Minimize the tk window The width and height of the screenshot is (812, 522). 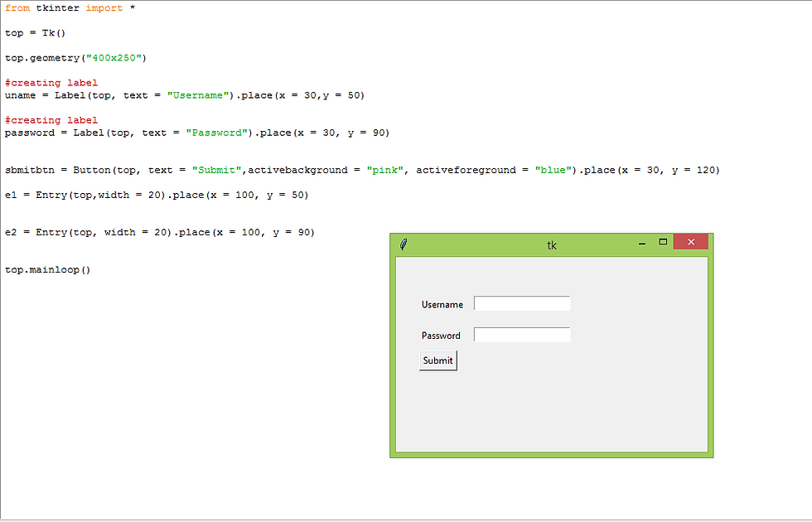[642, 242]
